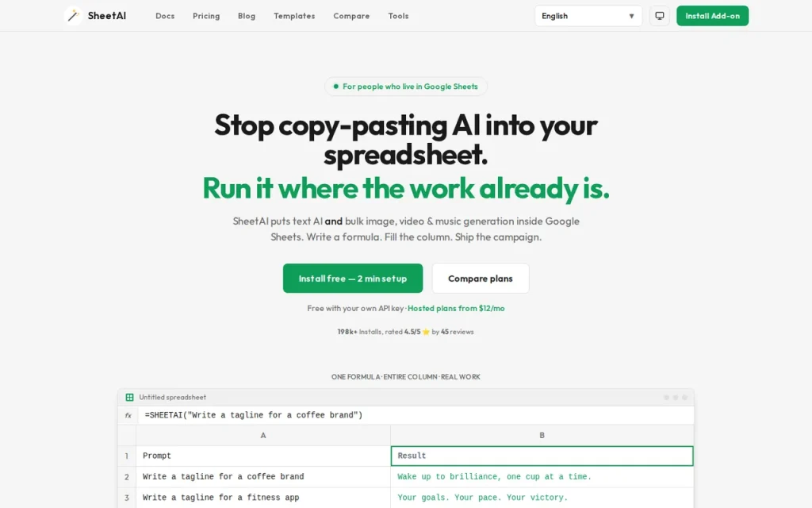Go to the Pricing page
This screenshot has width=812, height=508.
click(206, 16)
